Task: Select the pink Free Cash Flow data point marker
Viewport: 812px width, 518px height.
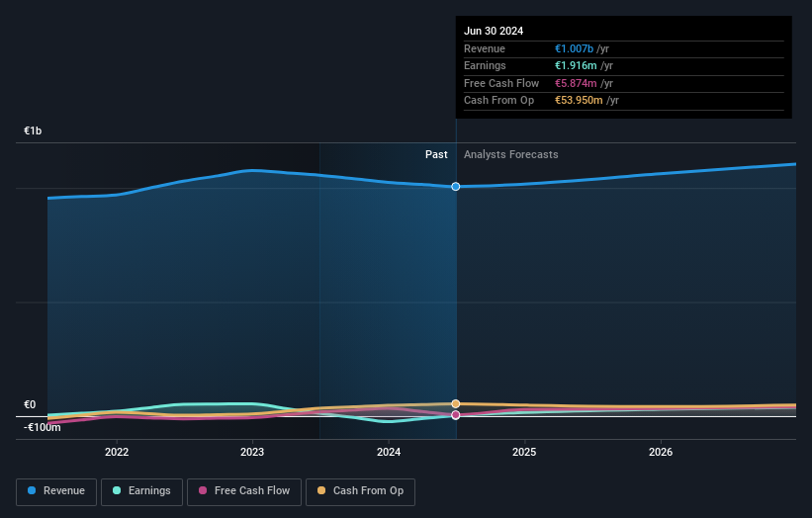Action: pyautogui.click(x=456, y=415)
